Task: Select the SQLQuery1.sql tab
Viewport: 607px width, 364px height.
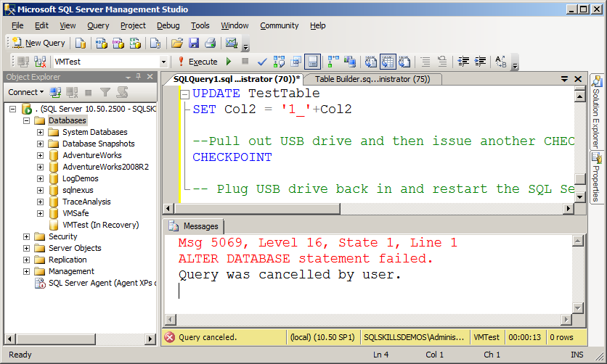Action: [236, 79]
